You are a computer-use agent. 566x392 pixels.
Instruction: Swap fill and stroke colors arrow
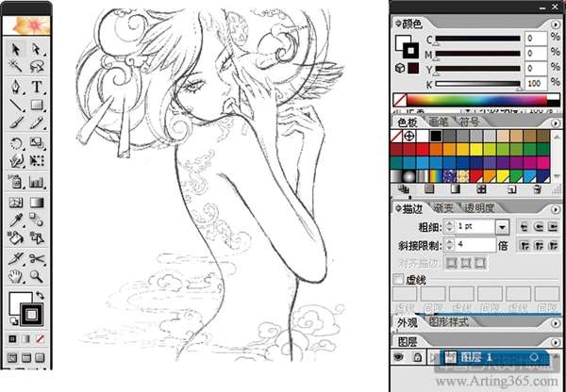click(40, 296)
